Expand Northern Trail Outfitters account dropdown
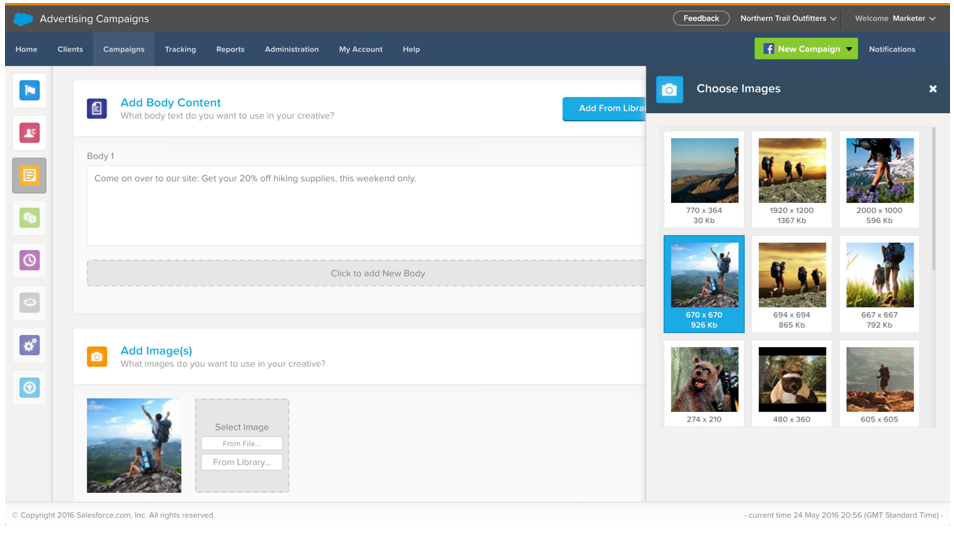 point(789,18)
